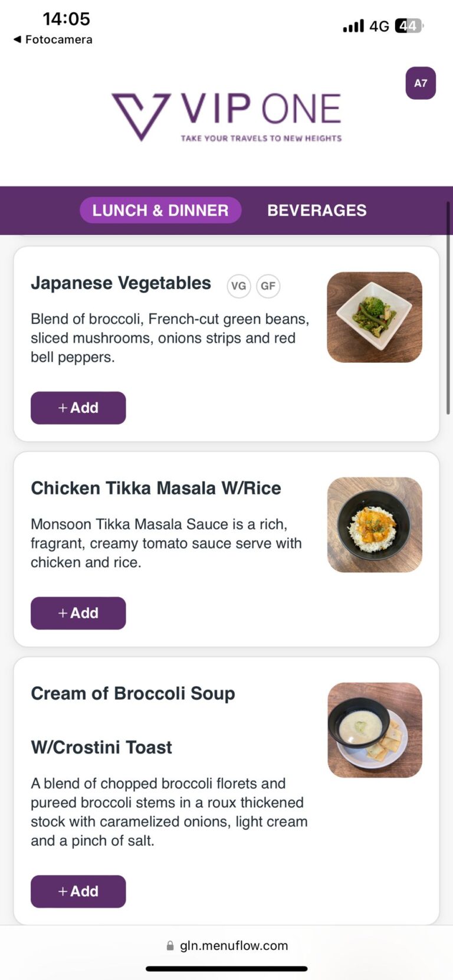Tap the VG dietary badge
Viewport: 453px width, 980px height.
(x=238, y=286)
